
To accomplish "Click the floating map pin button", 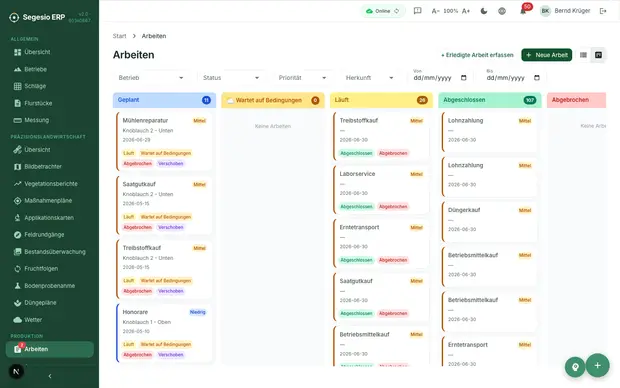I will tap(575, 367).
